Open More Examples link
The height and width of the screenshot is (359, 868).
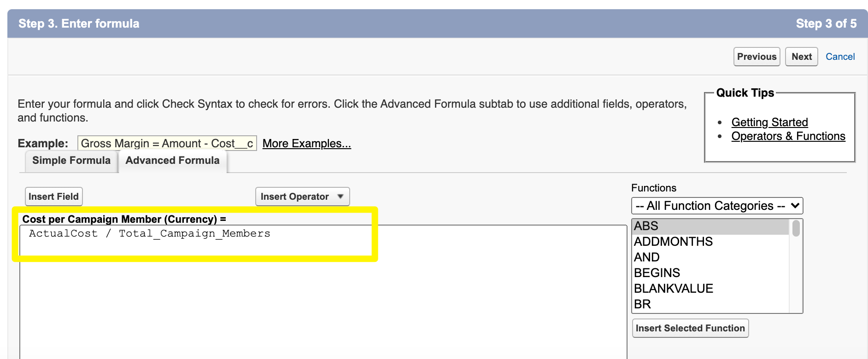306,144
